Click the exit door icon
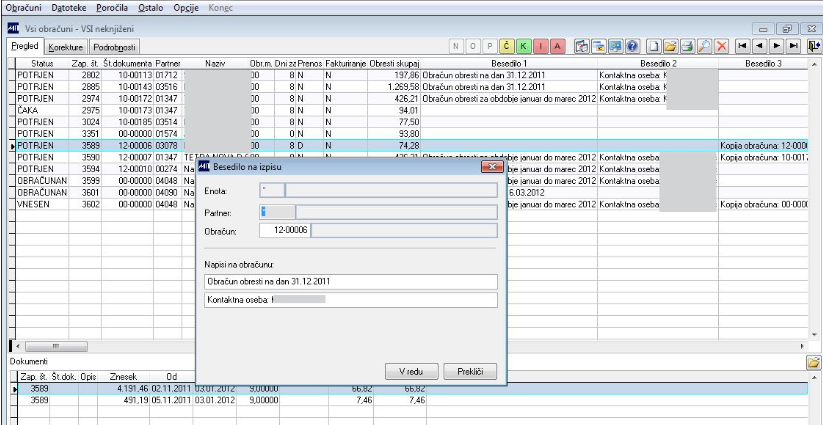The width and height of the screenshot is (823, 425). point(814,46)
